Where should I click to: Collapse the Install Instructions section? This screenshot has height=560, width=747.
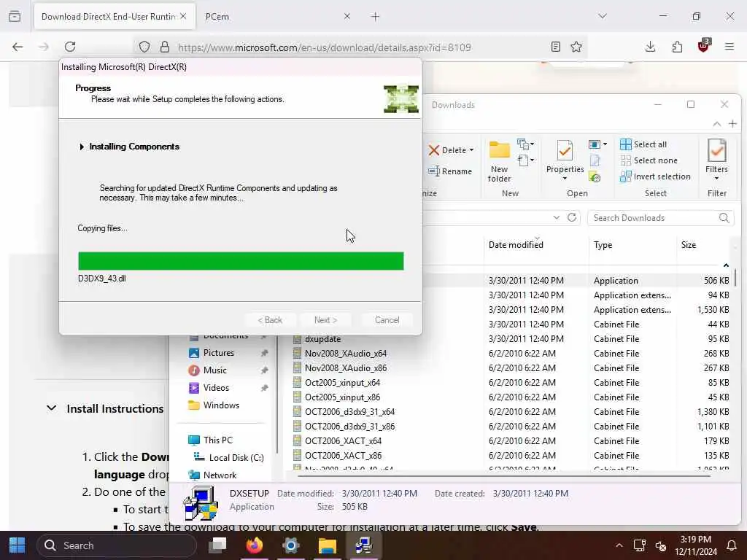point(52,408)
